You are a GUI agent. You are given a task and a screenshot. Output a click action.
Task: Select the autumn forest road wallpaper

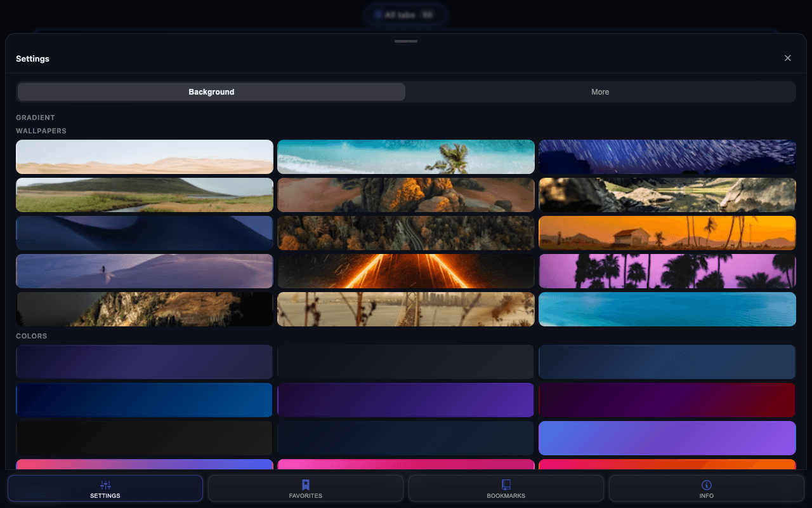406,233
